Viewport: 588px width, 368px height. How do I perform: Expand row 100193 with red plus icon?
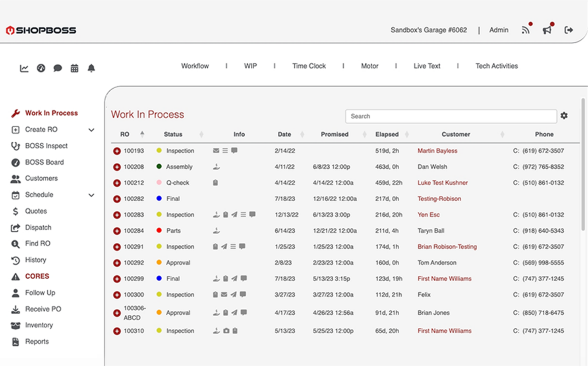(x=117, y=151)
